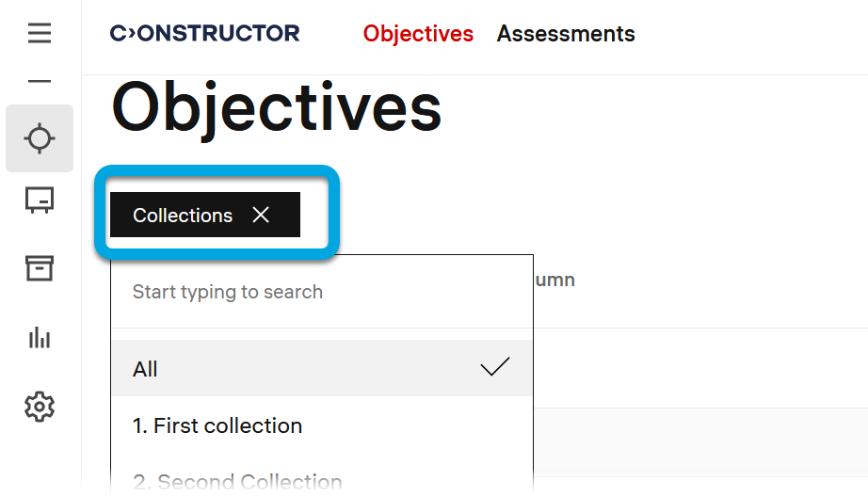Click the partially hidden column header

(555, 281)
